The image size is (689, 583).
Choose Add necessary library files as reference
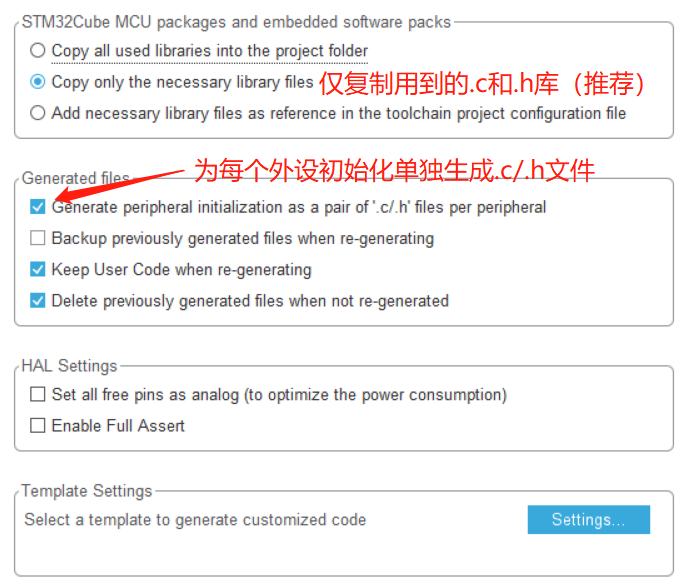point(38,113)
